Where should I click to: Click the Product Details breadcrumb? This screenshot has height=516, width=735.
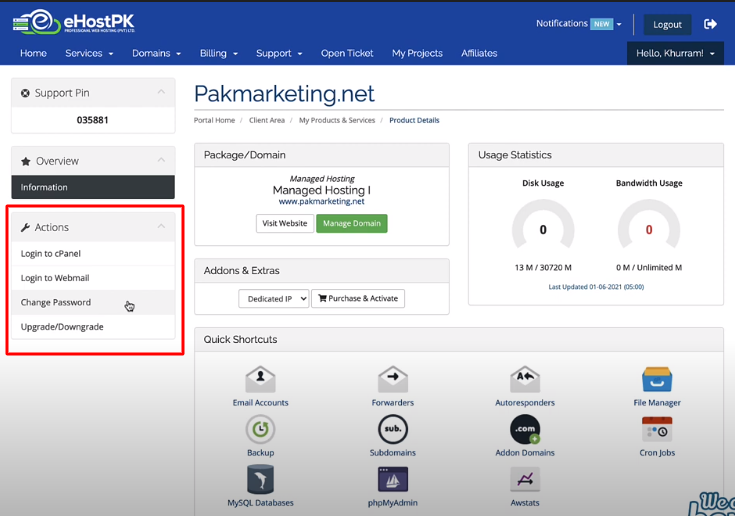414,120
